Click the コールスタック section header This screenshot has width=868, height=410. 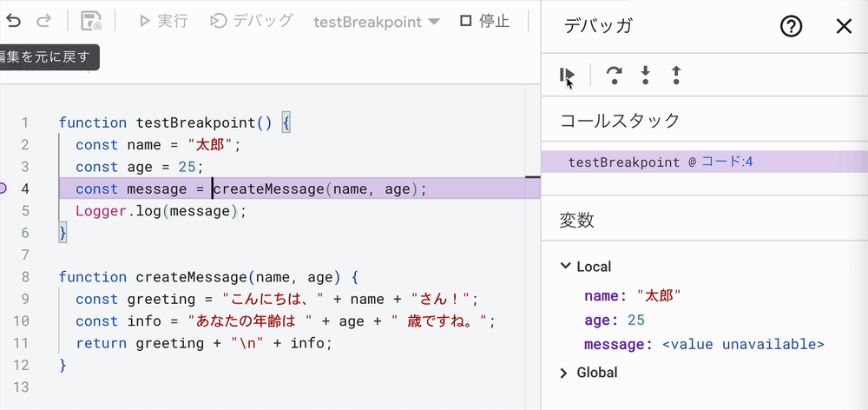[620, 120]
